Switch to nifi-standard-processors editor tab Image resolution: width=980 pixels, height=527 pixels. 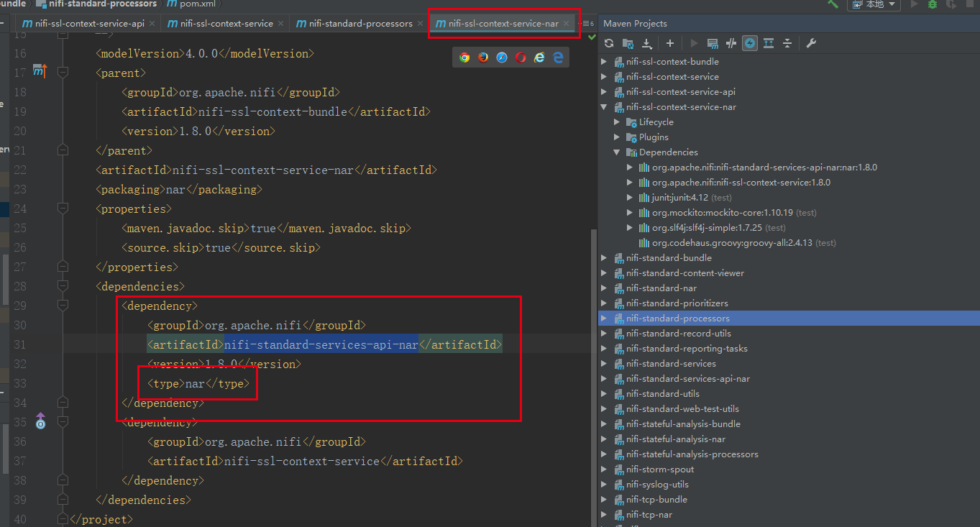coord(360,24)
